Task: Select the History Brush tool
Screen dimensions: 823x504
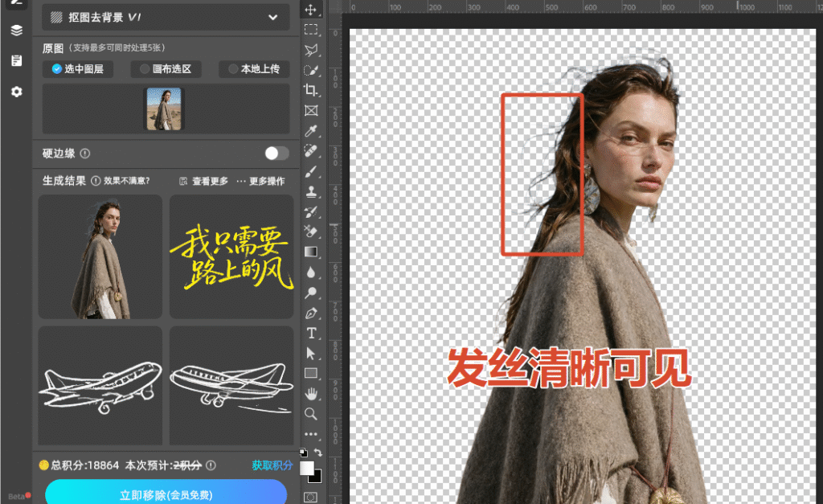Action: pos(311,211)
